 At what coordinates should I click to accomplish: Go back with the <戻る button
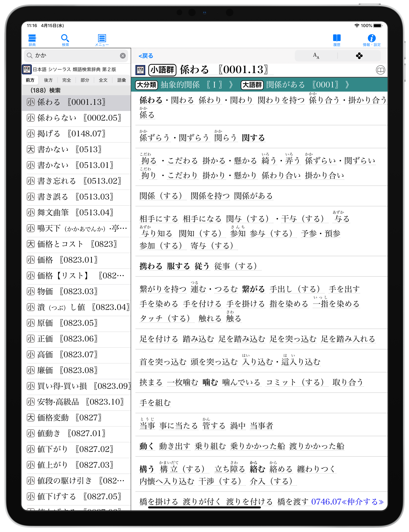coord(146,56)
